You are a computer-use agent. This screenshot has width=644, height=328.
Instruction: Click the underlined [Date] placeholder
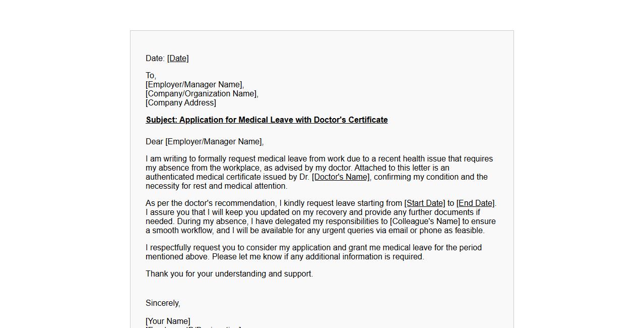pos(178,59)
